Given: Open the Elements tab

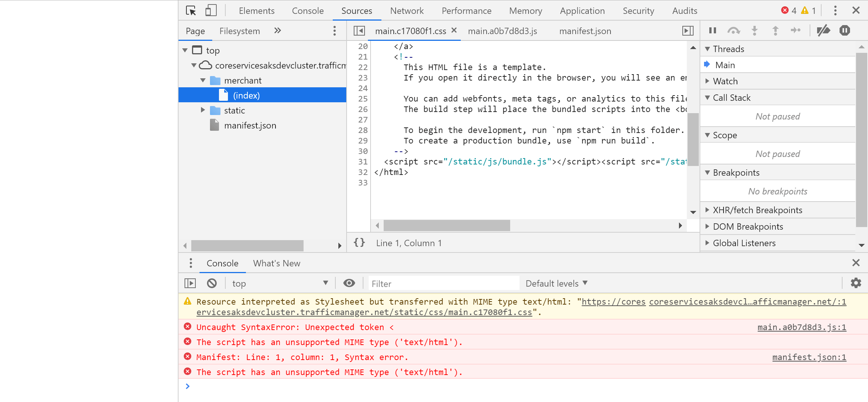Looking at the screenshot, I should [256, 11].
